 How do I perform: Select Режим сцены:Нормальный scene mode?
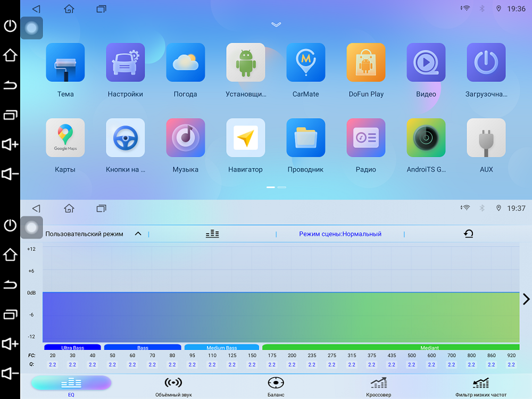point(340,234)
